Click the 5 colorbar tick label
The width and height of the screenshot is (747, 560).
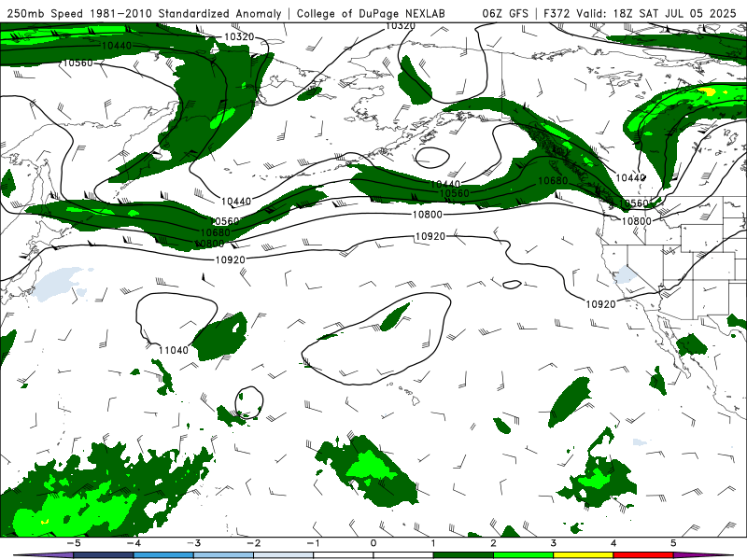673,543
